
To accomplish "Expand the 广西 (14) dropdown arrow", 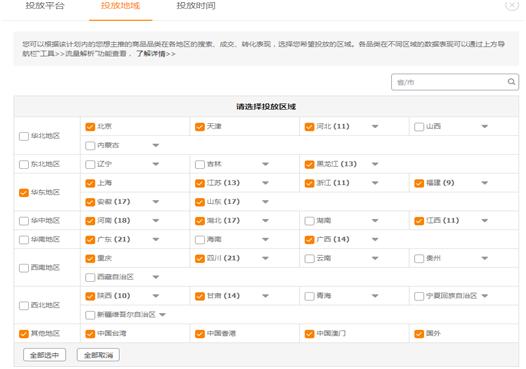I will 375,239.
